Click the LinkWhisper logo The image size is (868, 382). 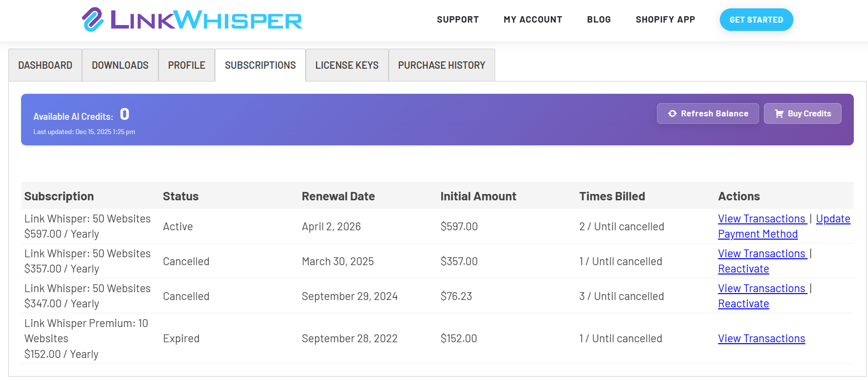point(191,20)
